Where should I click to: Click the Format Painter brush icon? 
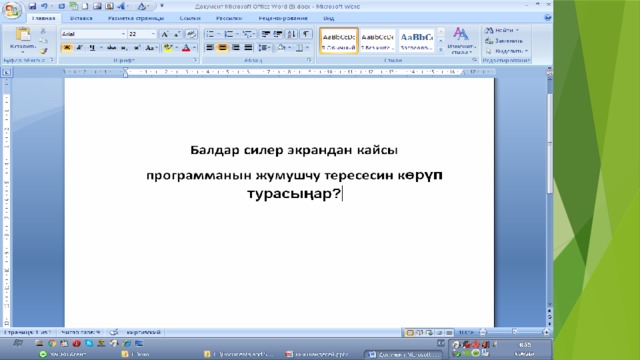click(43, 51)
